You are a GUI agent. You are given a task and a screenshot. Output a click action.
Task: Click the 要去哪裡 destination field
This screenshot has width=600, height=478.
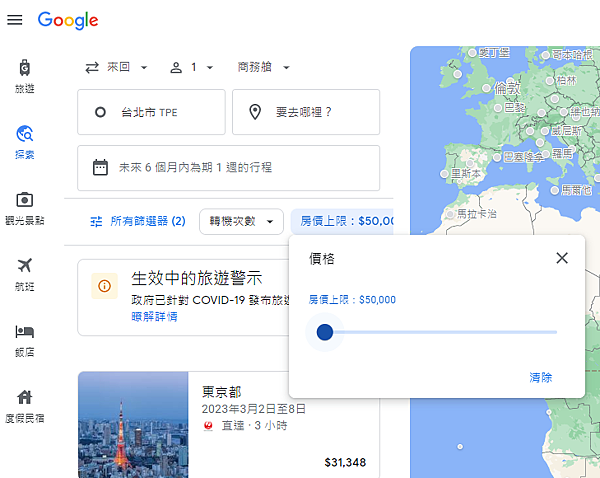[x=306, y=112]
